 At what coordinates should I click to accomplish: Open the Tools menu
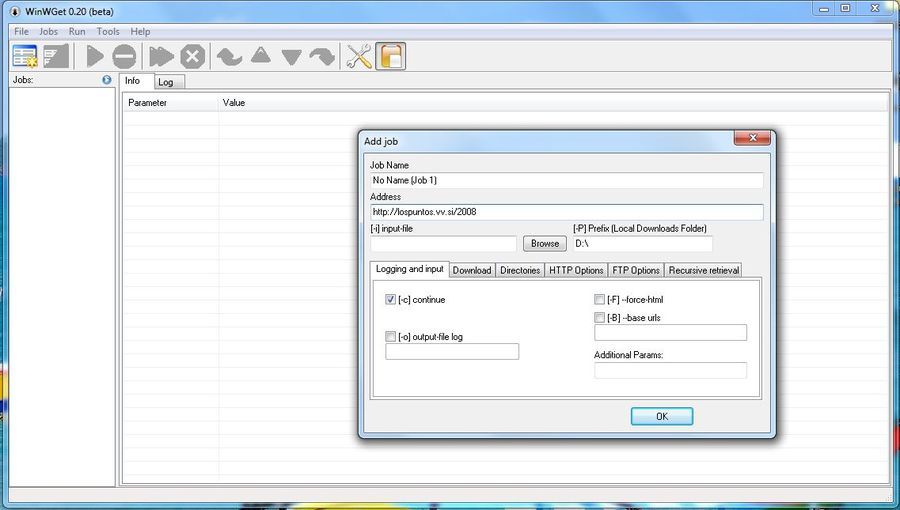point(108,32)
